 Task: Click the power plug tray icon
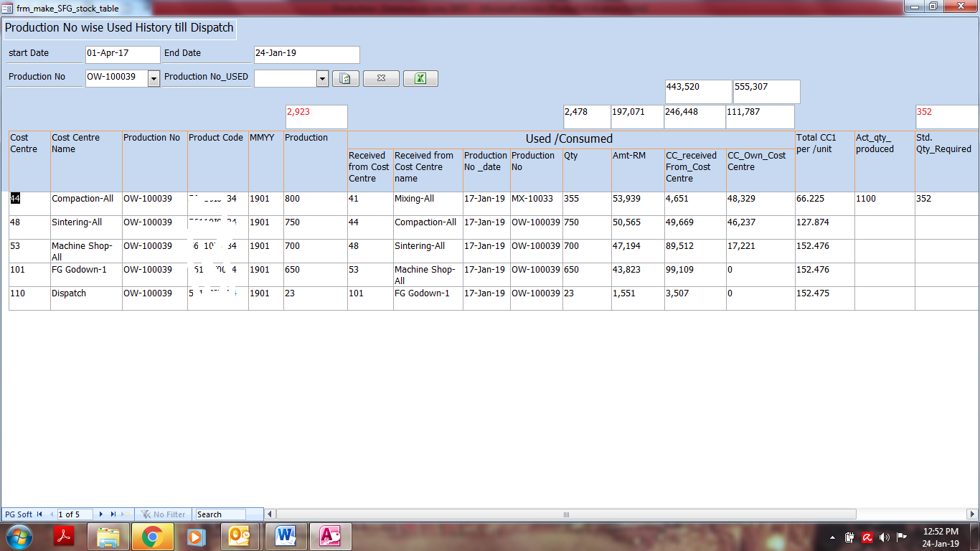tap(849, 537)
